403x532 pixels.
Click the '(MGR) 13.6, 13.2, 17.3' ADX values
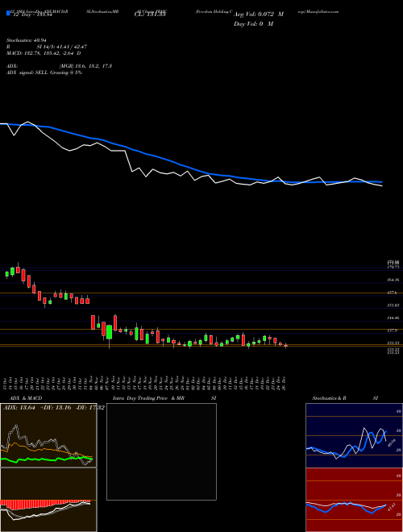click(85, 66)
